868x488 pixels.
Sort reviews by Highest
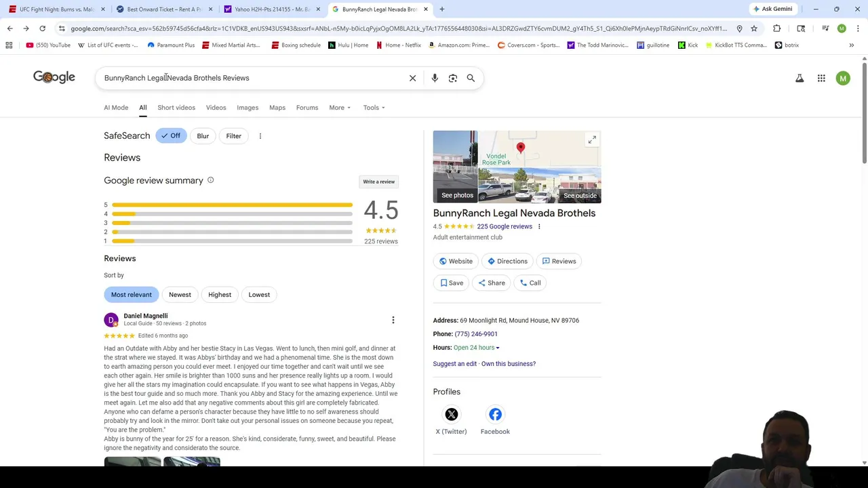pos(219,295)
